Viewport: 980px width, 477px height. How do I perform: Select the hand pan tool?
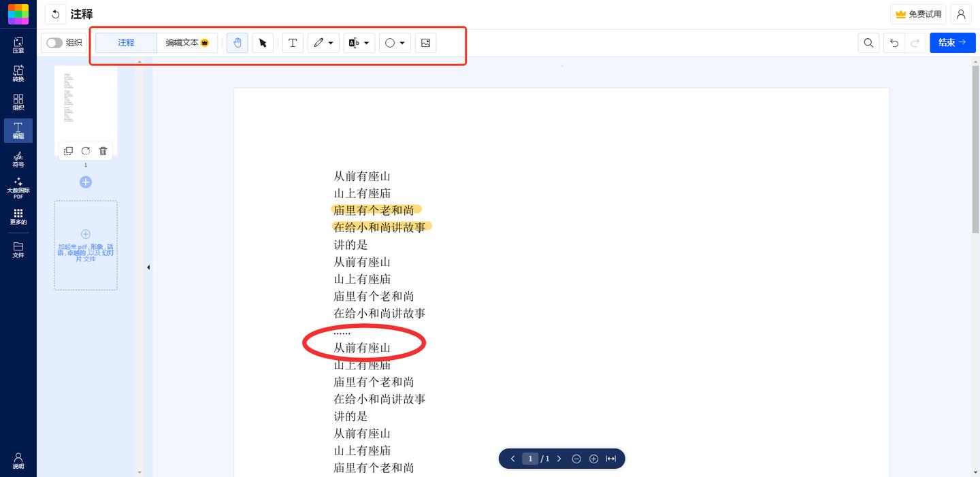click(237, 43)
